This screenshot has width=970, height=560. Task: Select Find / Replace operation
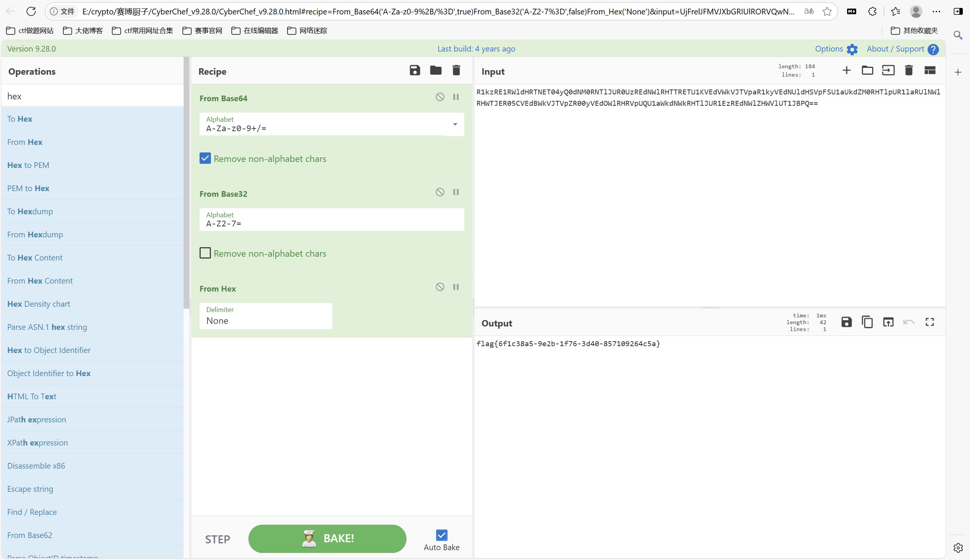(93, 512)
